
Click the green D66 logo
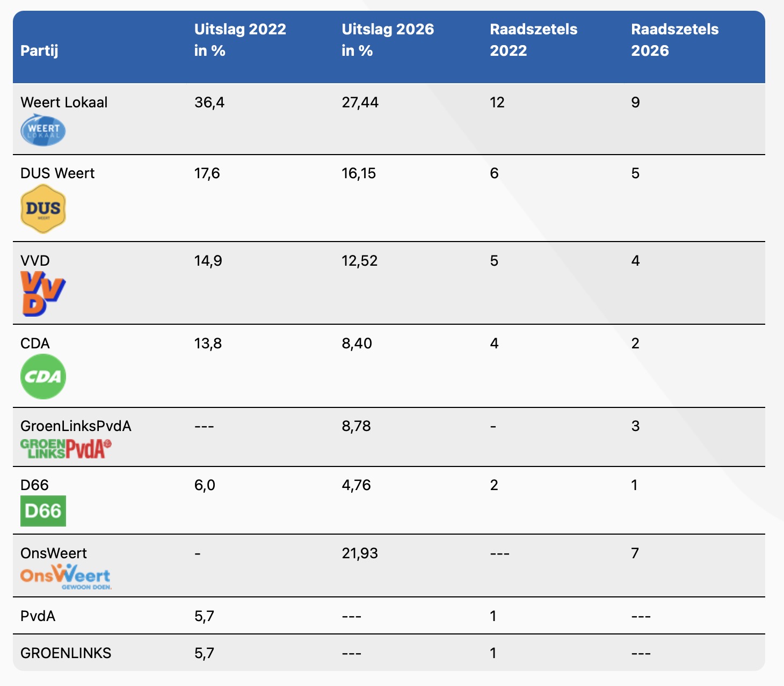(43, 510)
